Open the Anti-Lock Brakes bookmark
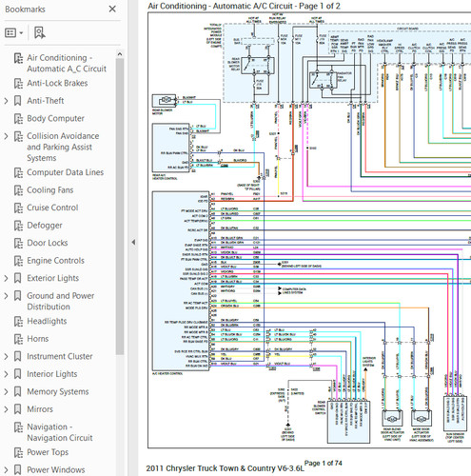The height and width of the screenshot is (476, 471). point(57,83)
